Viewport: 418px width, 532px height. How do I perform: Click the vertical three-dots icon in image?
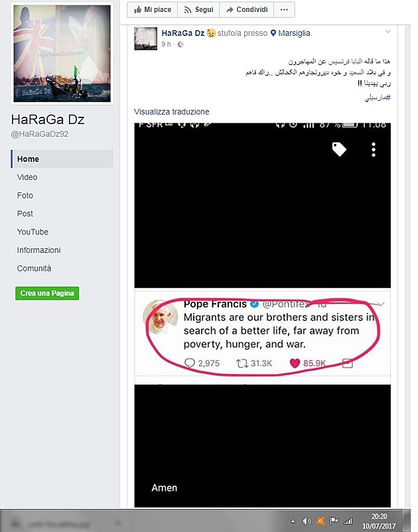coord(373,150)
